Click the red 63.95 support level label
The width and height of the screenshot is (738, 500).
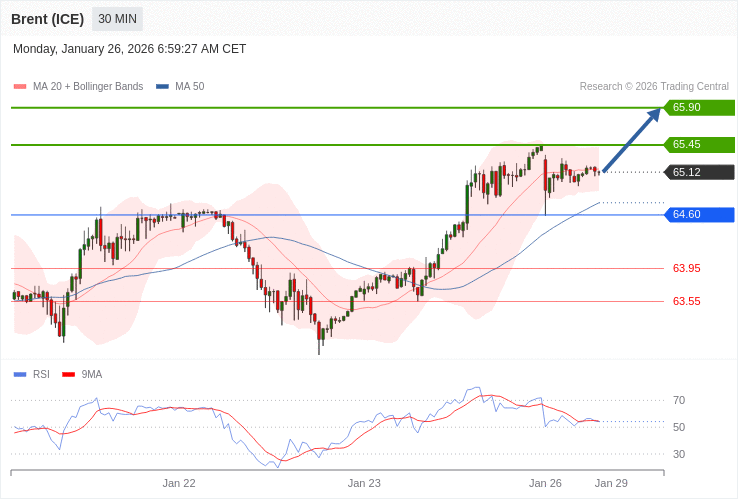(x=686, y=268)
